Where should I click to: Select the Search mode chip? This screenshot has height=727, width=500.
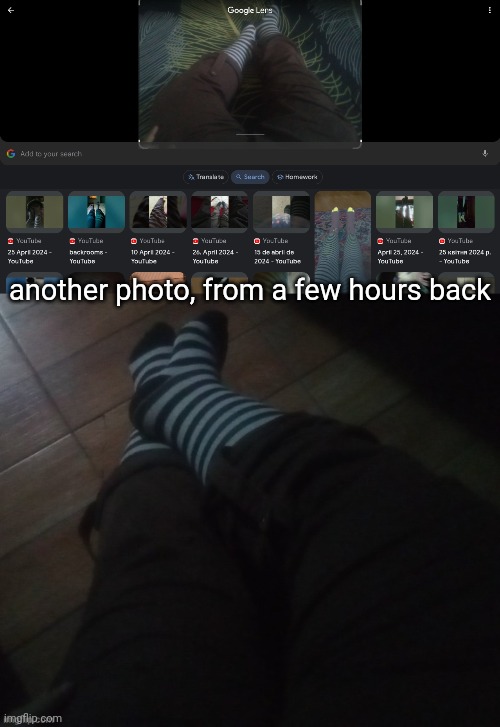pyautogui.click(x=250, y=177)
